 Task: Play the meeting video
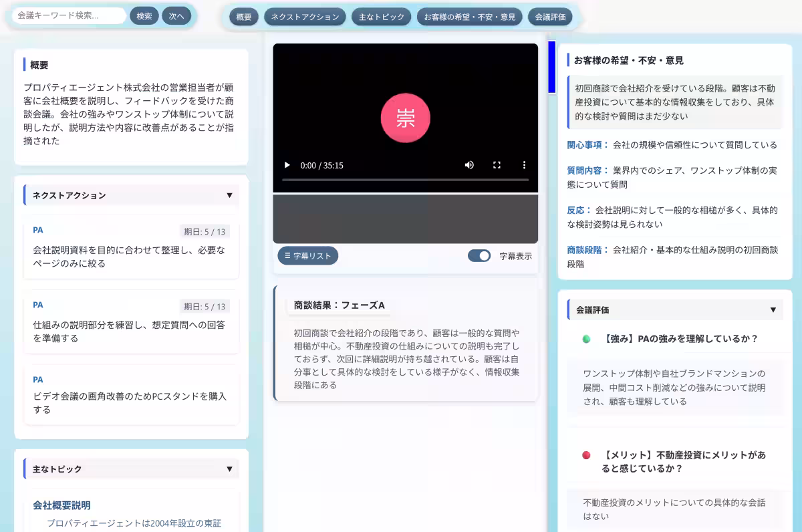coord(287,165)
